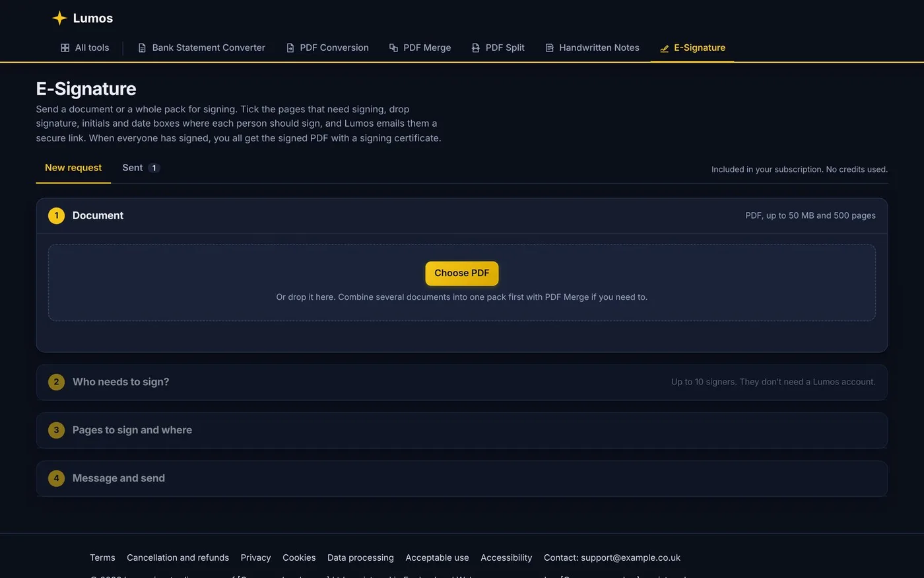
Task: Click the Choose PDF button
Action: (462, 273)
